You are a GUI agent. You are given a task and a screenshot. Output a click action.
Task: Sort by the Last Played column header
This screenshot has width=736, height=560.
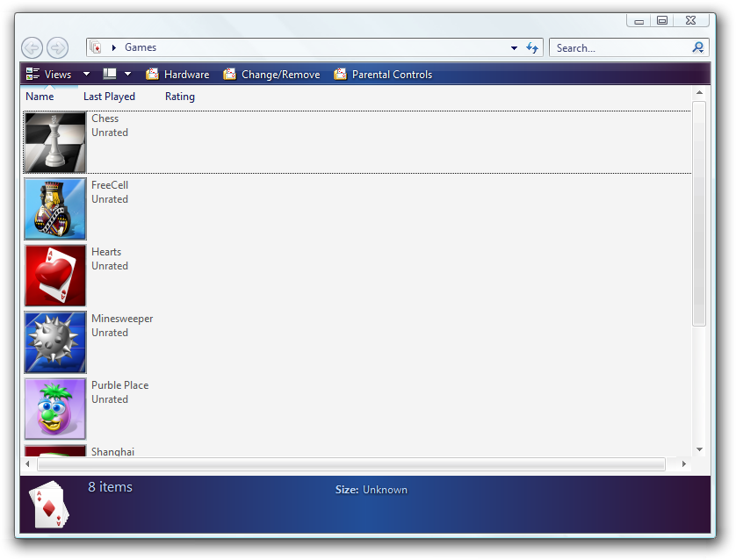tap(110, 97)
